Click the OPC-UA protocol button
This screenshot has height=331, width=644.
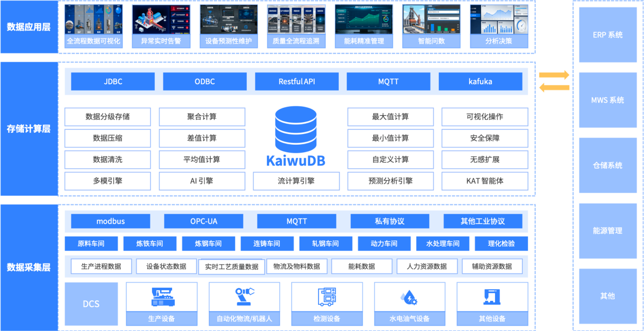click(204, 221)
